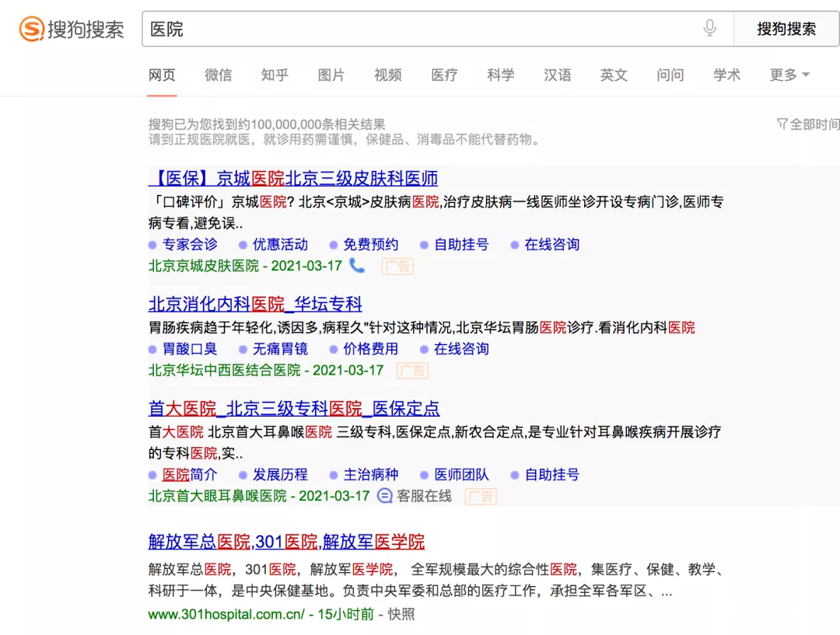Activate the microphone voice search icon
This screenshot has width=840, height=635.
(710, 28)
